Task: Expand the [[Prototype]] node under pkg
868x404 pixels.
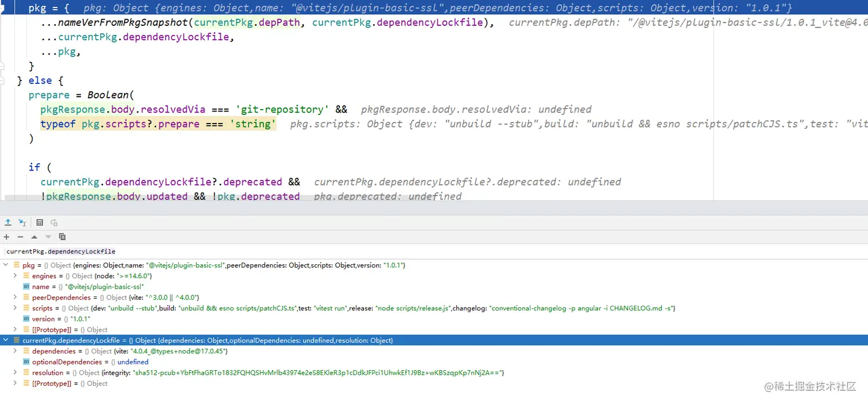Action: click(15, 330)
